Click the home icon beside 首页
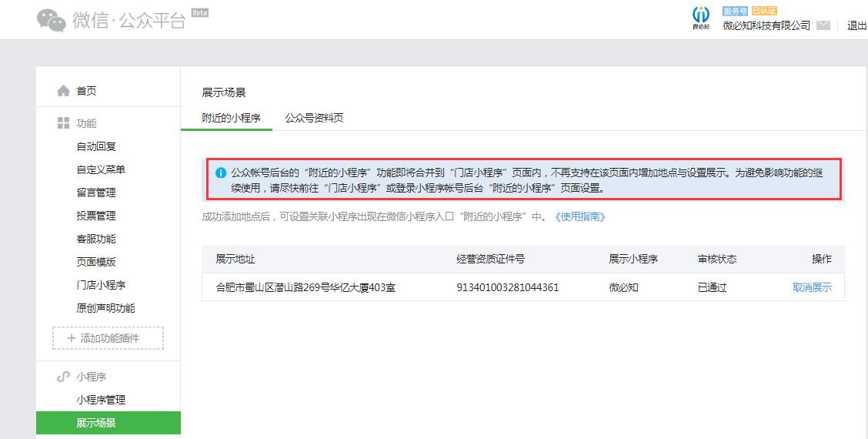Screen dimensions: 868x439 point(63,91)
